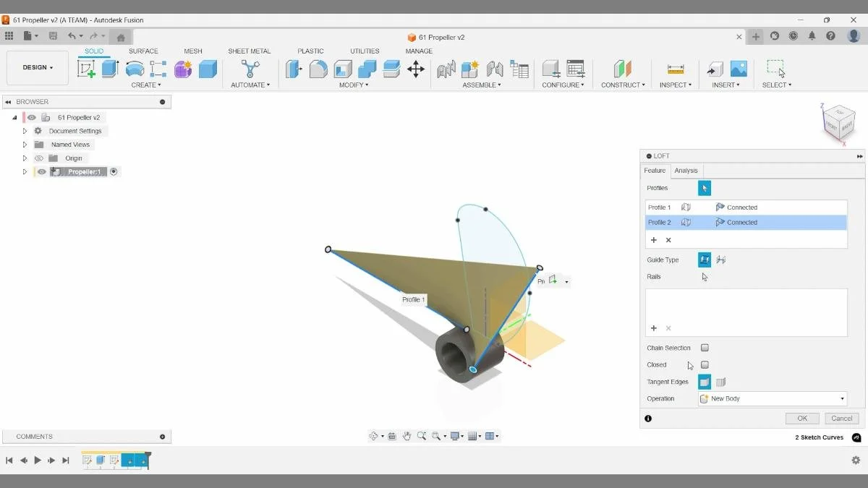This screenshot has height=488, width=868.
Task: Select Profile 1 in the profiles list
Action: (x=660, y=207)
